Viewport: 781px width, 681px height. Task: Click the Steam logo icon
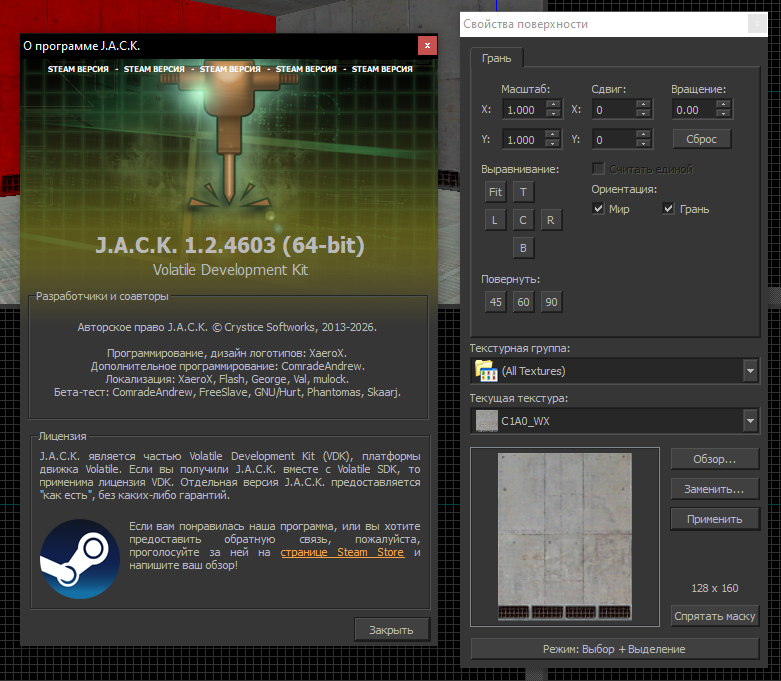point(80,558)
